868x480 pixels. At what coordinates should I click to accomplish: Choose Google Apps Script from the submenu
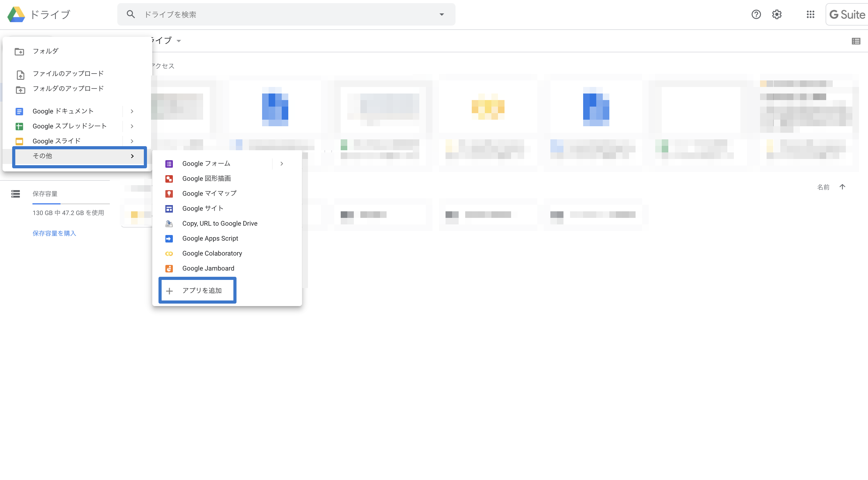click(210, 238)
